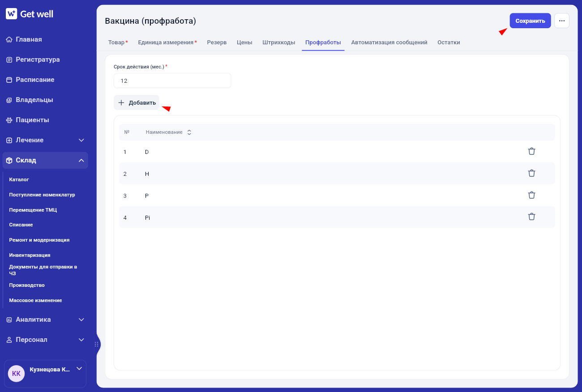Image resolution: width=582 pixels, height=392 pixels.
Task: Switch to the Остатки tab
Action: point(449,43)
